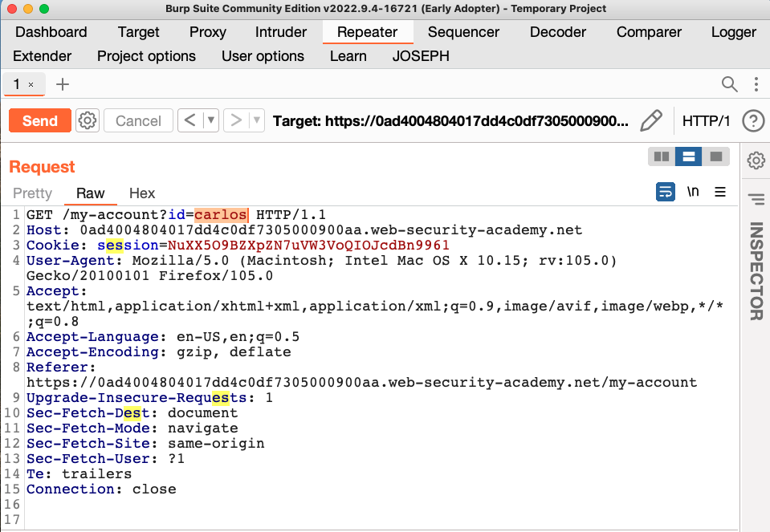
Task: Open the Comparer tab
Action: tap(649, 32)
